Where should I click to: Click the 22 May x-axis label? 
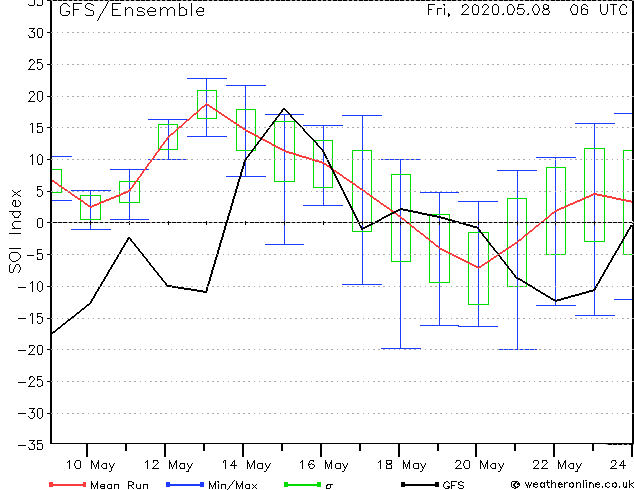point(557,465)
